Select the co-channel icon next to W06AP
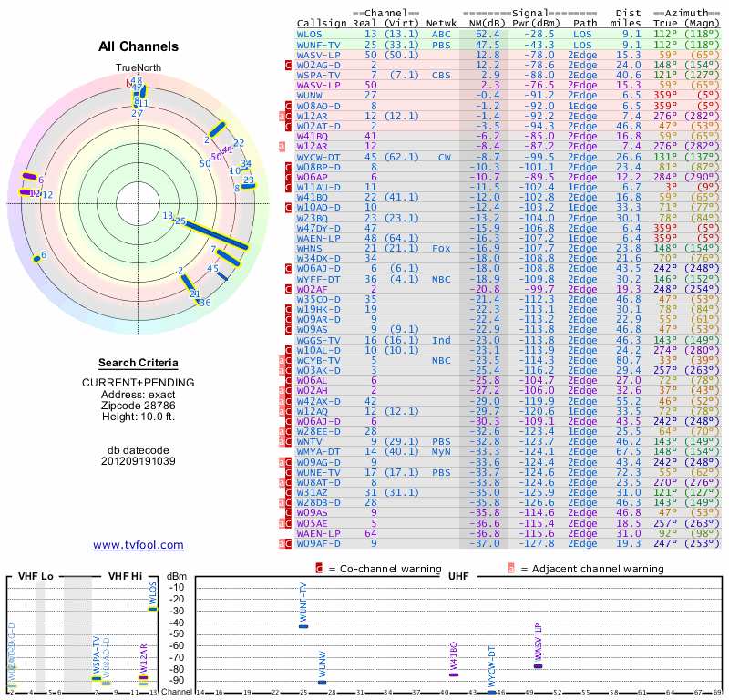The height and width of the screenshot is (700, 729). pos(288,177)
